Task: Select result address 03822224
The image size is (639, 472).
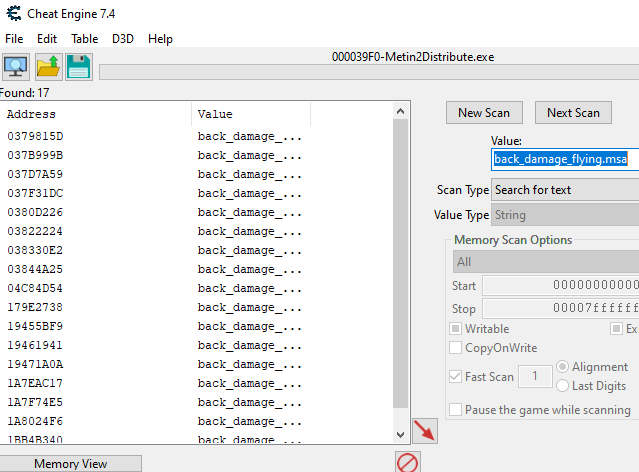Action: 35,231
